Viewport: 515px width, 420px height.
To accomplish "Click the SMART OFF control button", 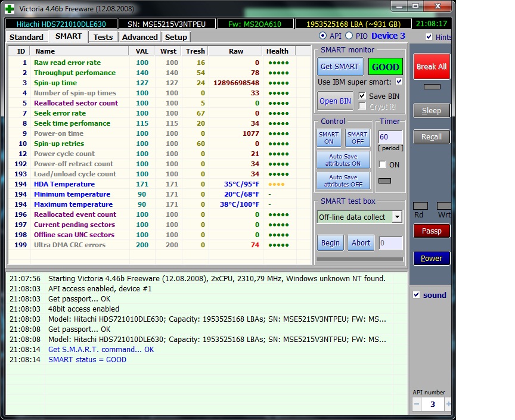I will [x=357, y=138].
